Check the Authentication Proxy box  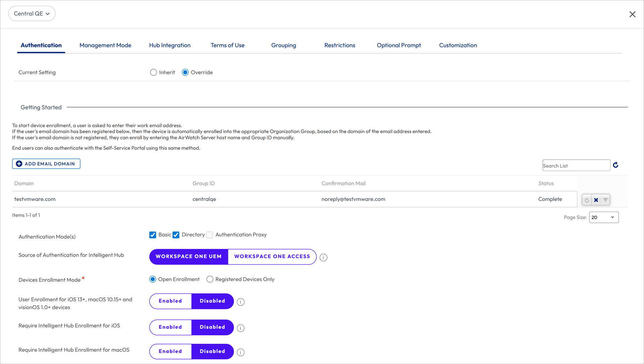[209, 235]
